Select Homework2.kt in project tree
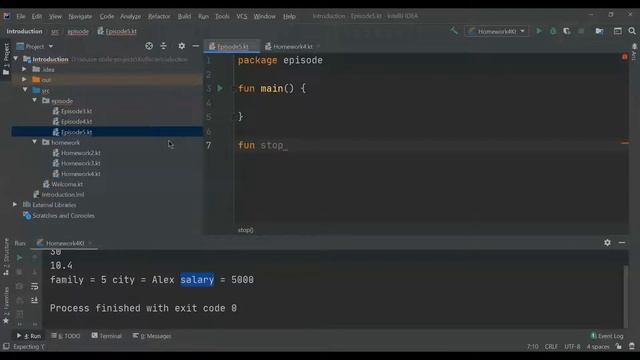Viewport: 640px width, 360px height. (x=80, y=153)
